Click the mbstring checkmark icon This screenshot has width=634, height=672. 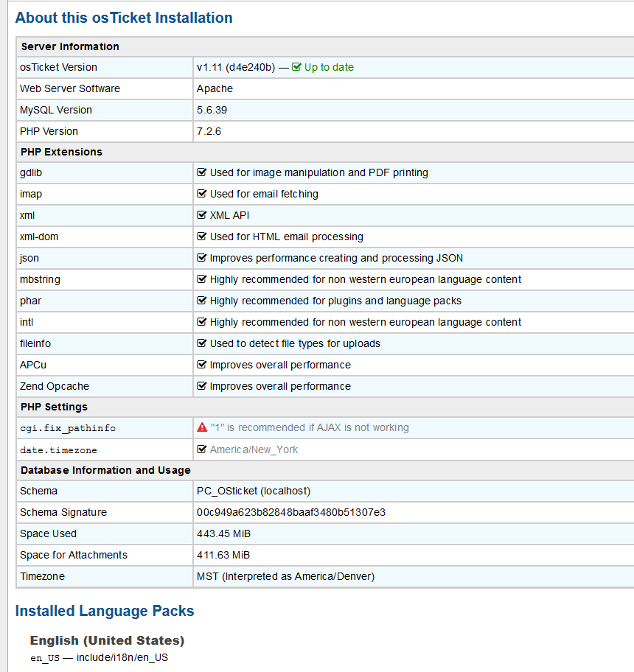click(202, 279)
